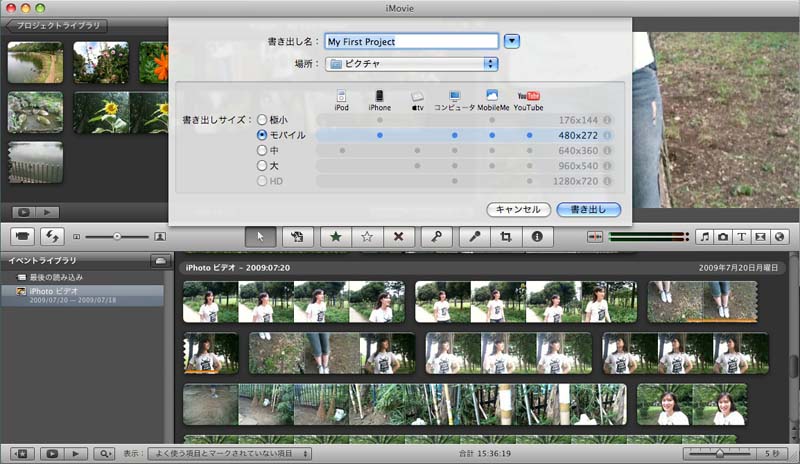Select the orange flower thumbnail in project
Screen dimensions: 800x464
[x=154, y=62]
